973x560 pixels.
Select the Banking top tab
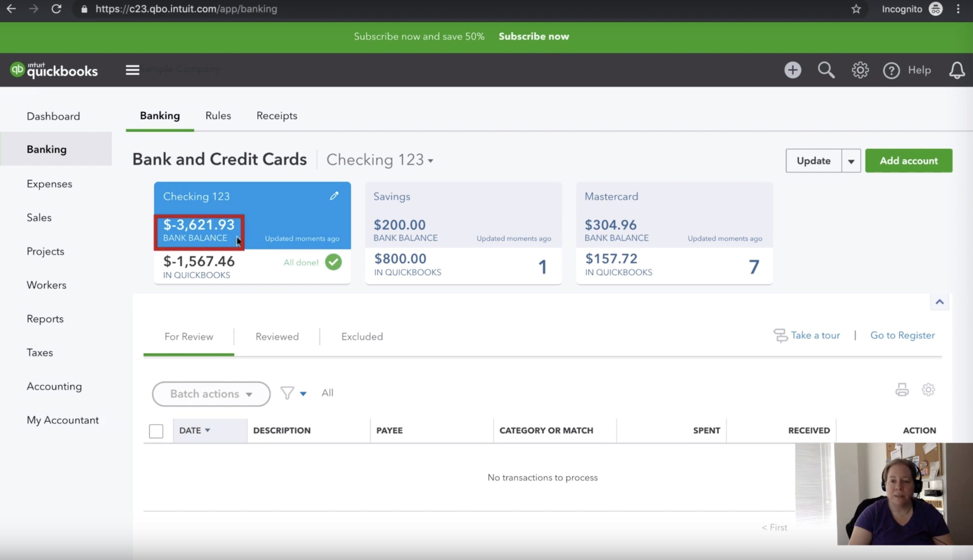point(160,116)
